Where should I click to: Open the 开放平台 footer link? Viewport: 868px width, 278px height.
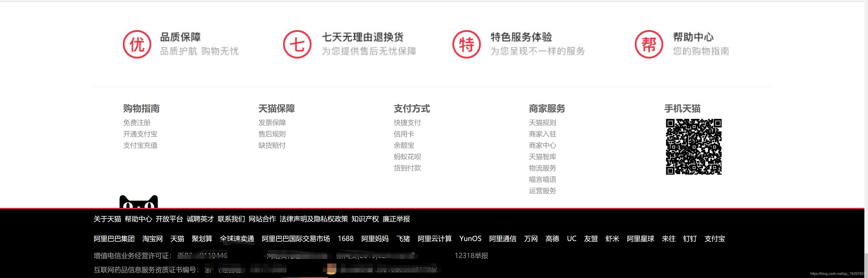pyautogui.click(x=169, y=219)
